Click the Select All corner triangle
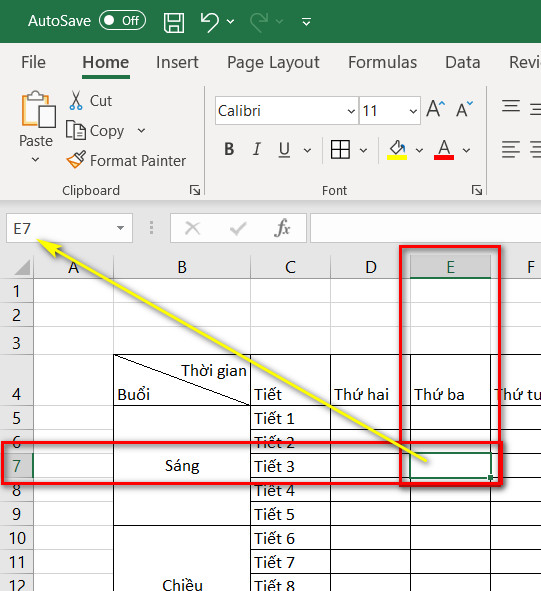The image size is (541, 591). coord(22,267)
